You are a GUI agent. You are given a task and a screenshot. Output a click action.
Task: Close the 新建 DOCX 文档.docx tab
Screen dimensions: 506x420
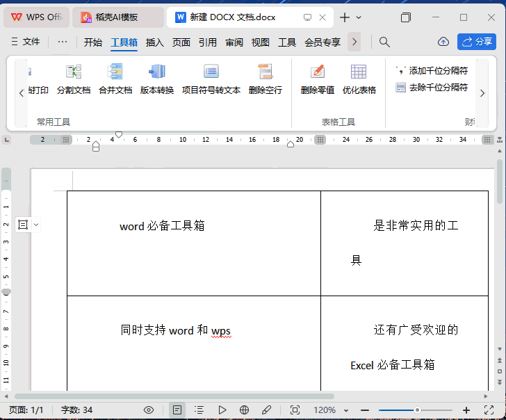322,17
